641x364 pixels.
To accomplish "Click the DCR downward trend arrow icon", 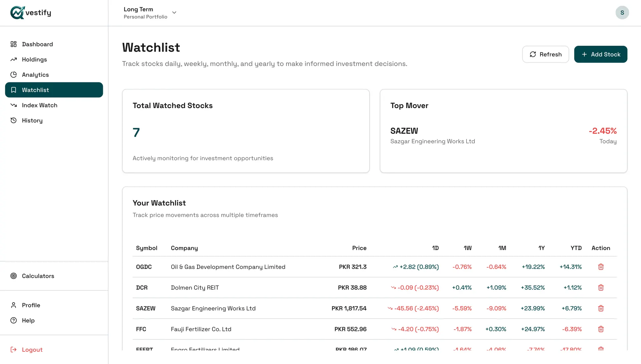I will (x=393, y=288).
